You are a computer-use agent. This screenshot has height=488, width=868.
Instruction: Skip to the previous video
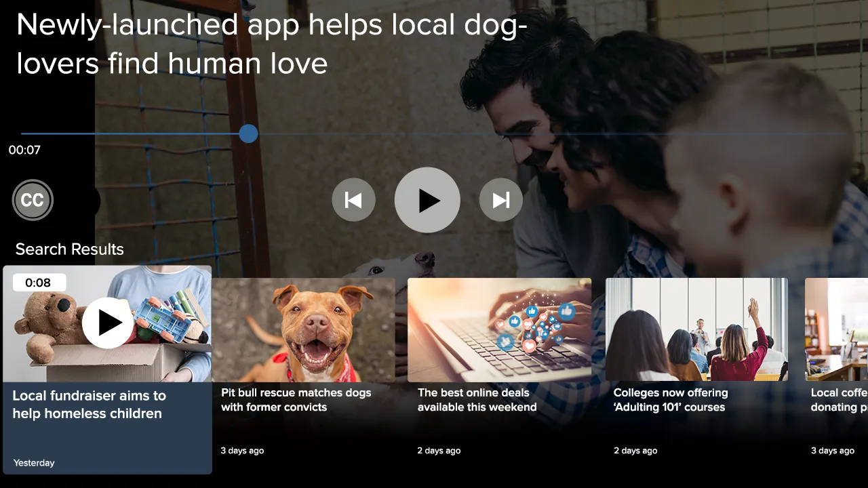[x=353, y=200]
